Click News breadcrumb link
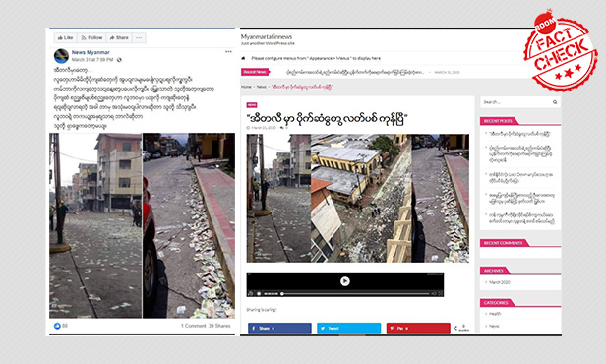 (262, 87)
